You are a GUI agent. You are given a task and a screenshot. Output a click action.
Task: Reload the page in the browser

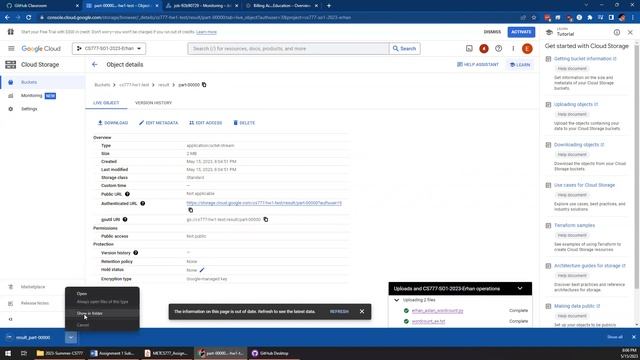point(29,18)
